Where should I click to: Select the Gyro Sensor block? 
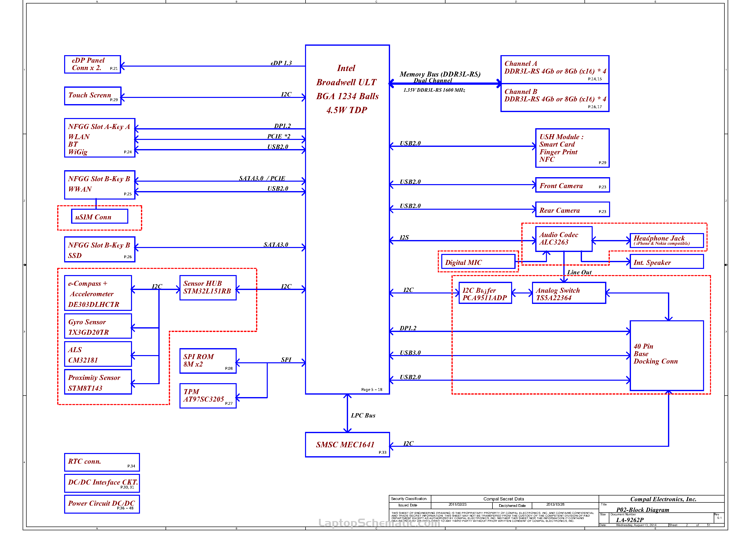pyautogui.click(x=98, y=326)
